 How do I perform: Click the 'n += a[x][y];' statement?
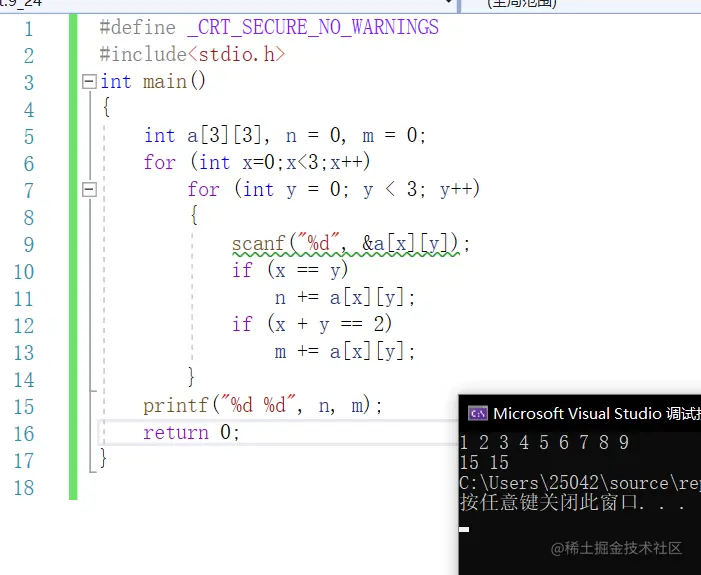(x=345, y=298)
